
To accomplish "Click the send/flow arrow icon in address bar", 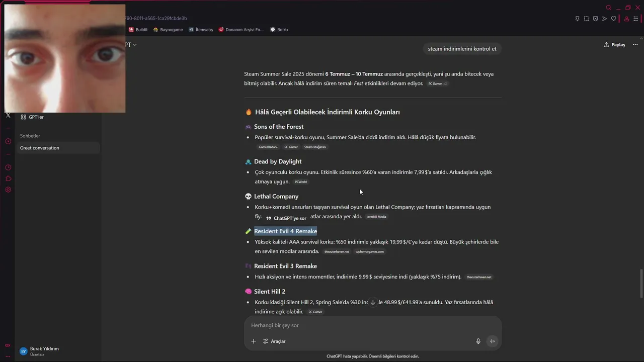I will (604, 19).
